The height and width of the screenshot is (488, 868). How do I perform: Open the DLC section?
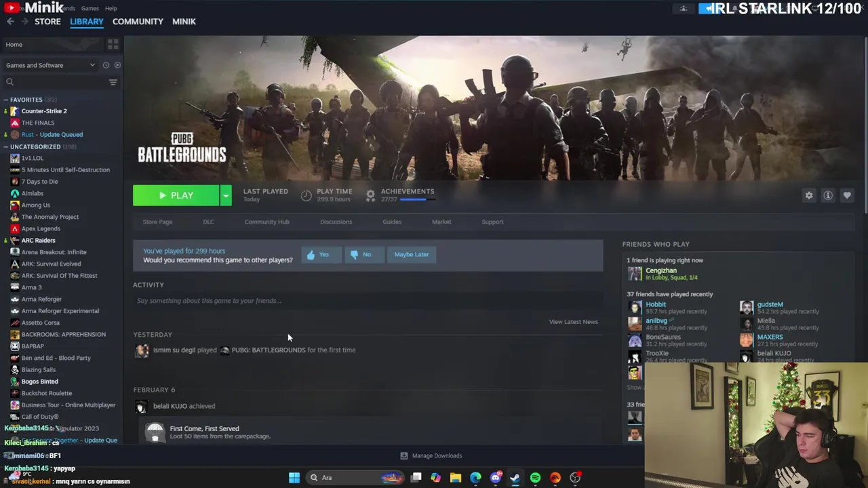click(208, 222)
